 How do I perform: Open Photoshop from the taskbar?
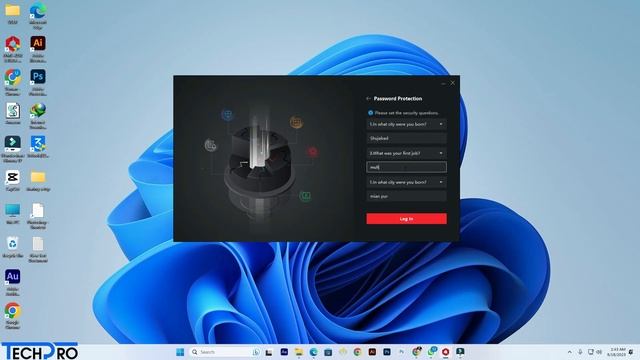tap(387, 352)
